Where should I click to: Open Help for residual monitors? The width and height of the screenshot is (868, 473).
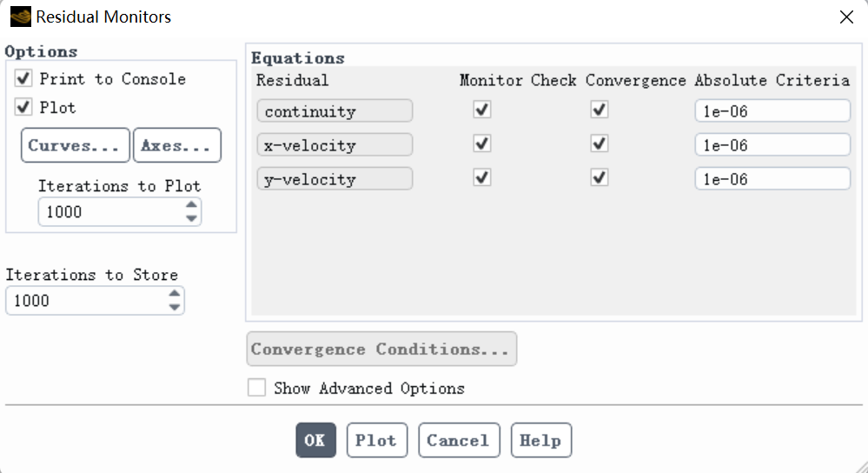pos(540,440)
